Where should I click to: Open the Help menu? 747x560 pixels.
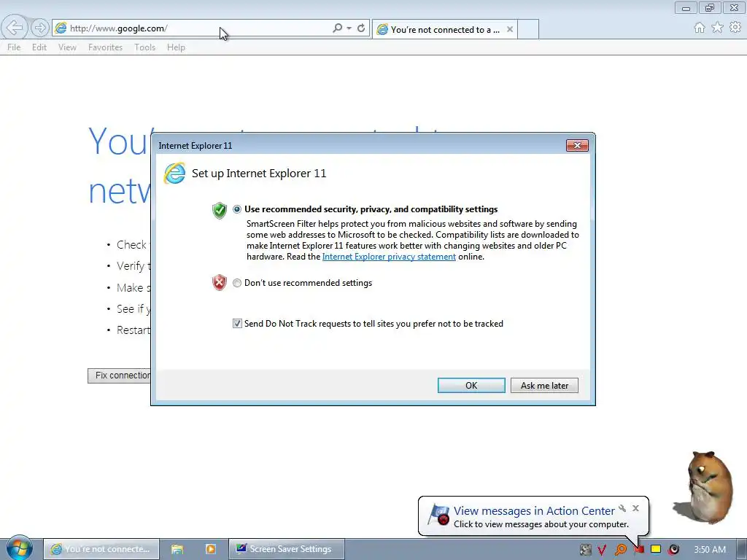coord(176,47)
